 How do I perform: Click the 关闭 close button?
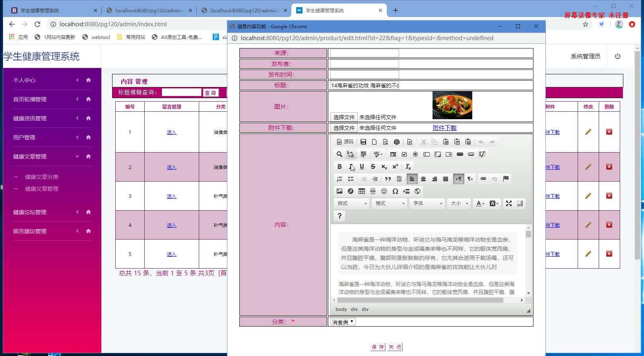pos(395,347)
